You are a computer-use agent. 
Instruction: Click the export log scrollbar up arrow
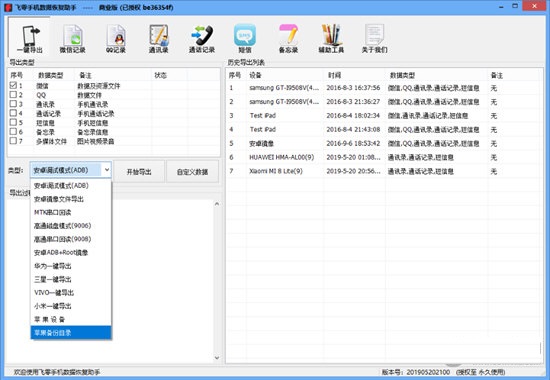tap(217, 204)
